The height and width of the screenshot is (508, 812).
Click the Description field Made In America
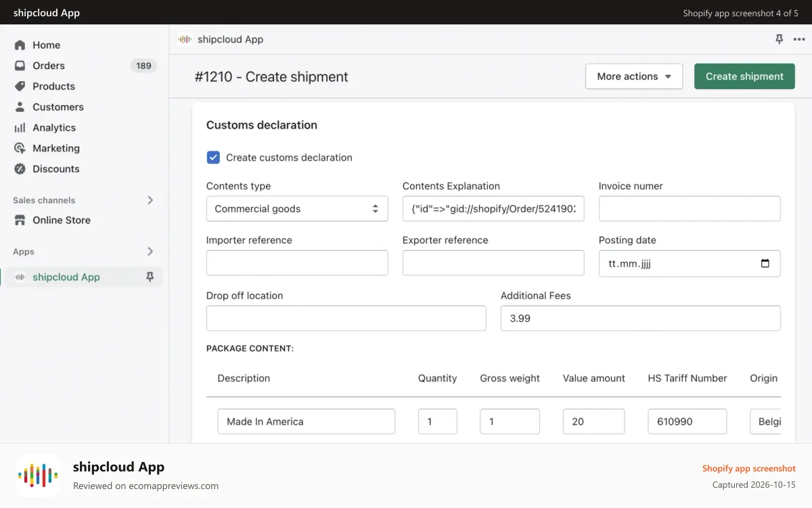(307, 421)
